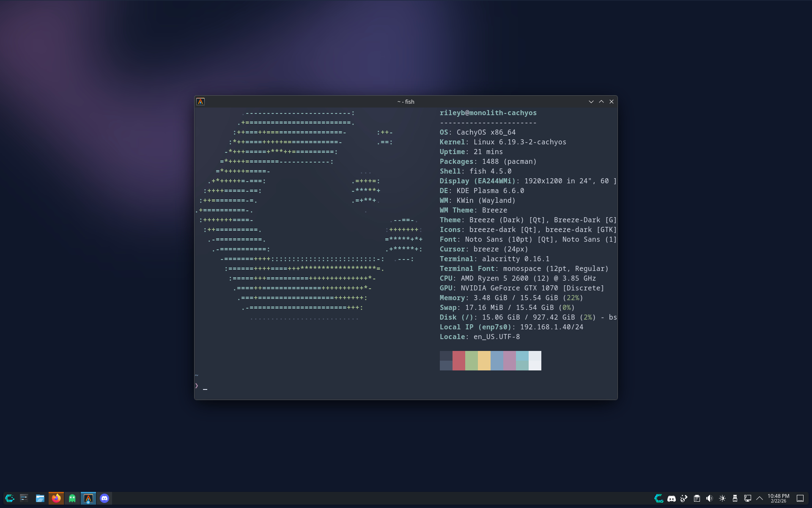812x508 pixels.
Task: Open the CachyOS application launcher
Action: 9,498
